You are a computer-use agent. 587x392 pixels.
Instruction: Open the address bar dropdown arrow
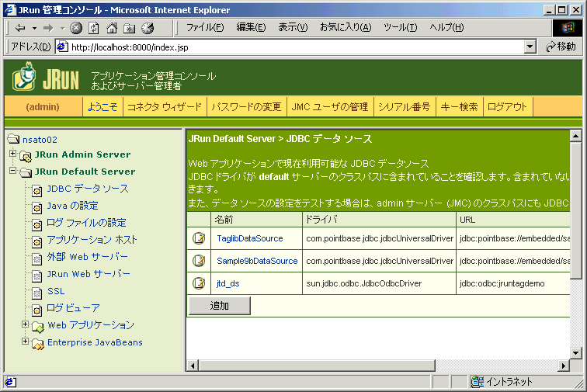530,47
